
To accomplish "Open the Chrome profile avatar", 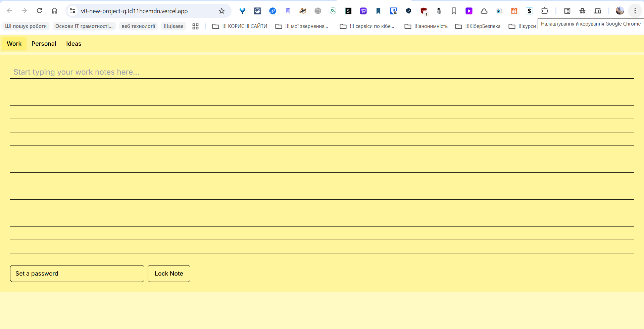I will [620, 11].
